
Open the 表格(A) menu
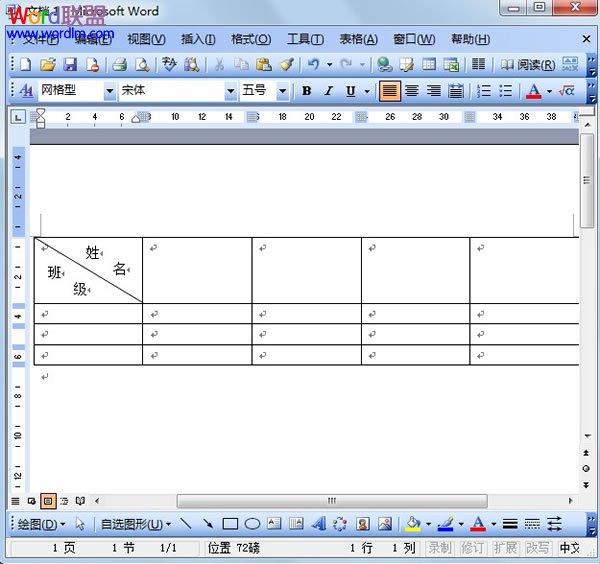[359, 39]
